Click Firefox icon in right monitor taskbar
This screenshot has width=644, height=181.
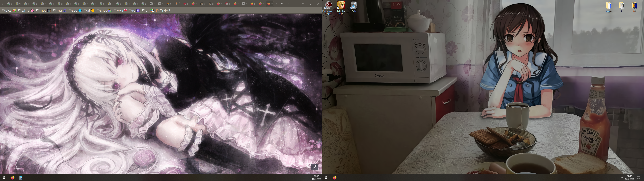click(335, 178)
